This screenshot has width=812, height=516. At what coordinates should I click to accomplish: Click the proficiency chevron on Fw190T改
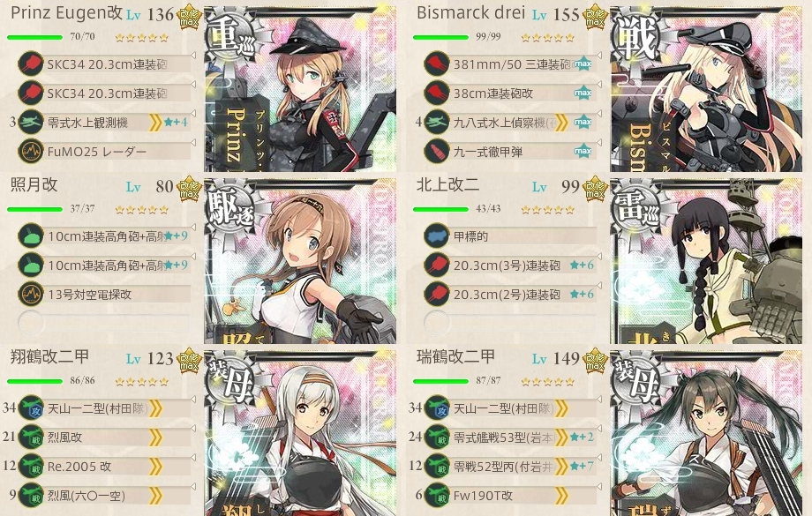click(x=560, y=496)
